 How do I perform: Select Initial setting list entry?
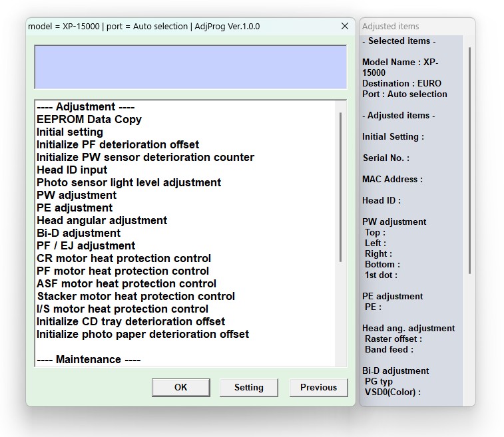tap(69, 132)
